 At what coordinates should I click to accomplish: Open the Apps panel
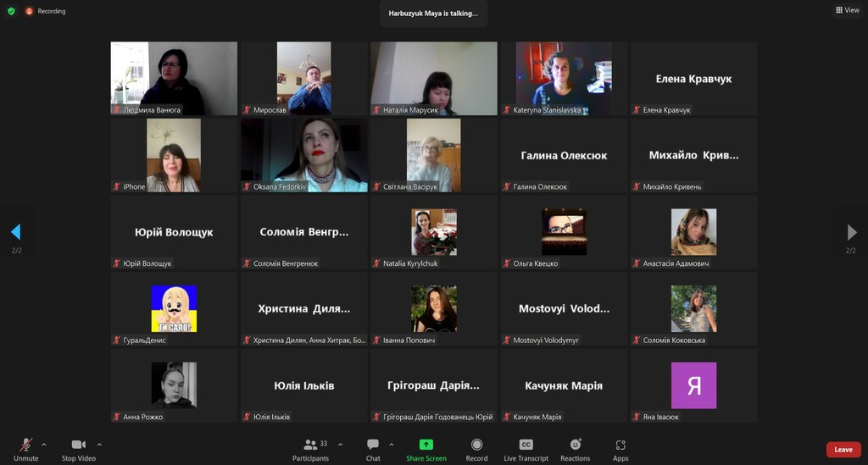(x=620, y=449)
